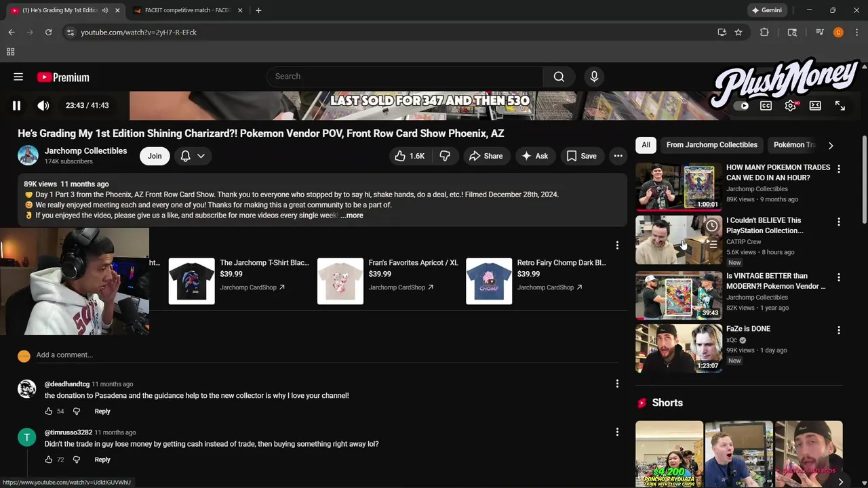Open options menu for @timrusso3282 comment
The image size is (868, 488).
617,432
